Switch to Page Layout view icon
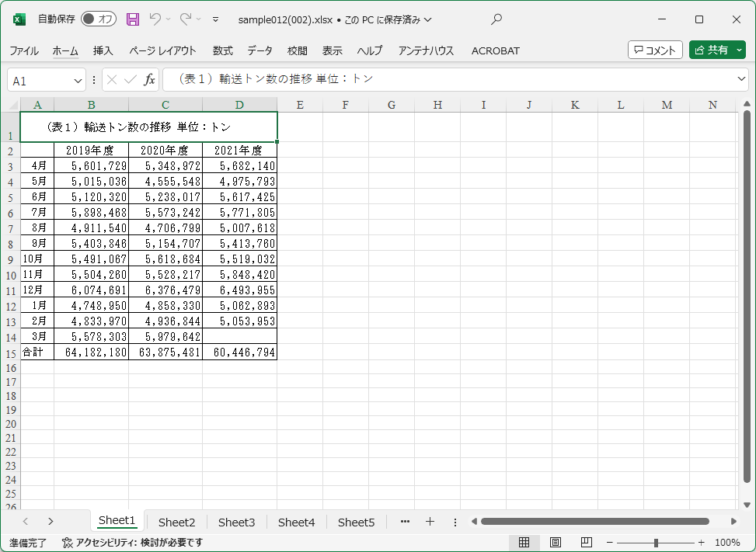 point(556,543)
